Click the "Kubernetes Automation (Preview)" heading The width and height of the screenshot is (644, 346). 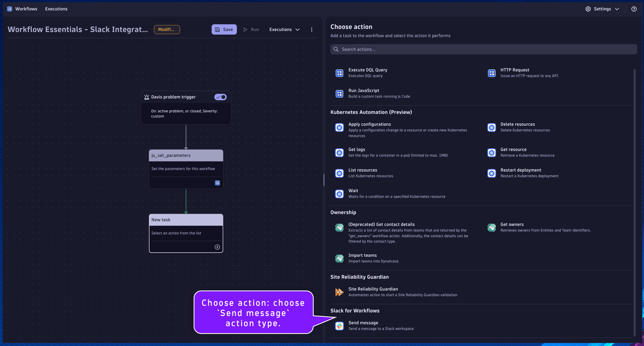tap(371, 112)
